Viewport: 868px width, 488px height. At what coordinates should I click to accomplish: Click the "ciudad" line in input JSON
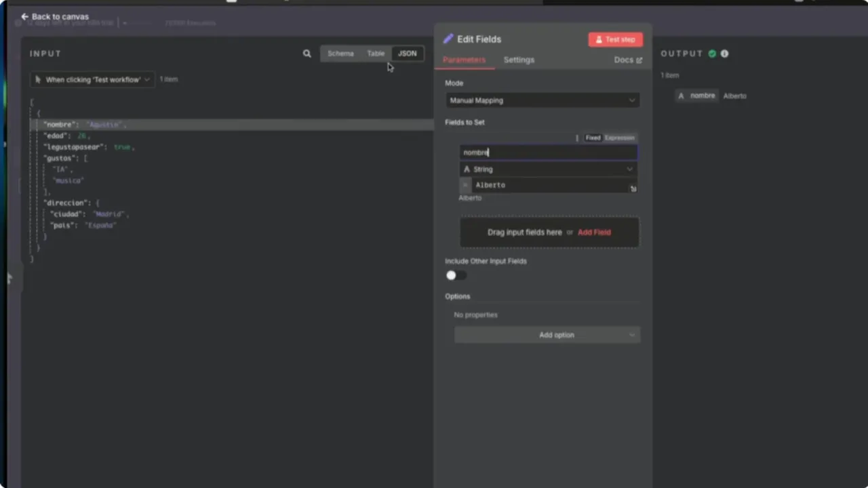click(x=90, y=214)
